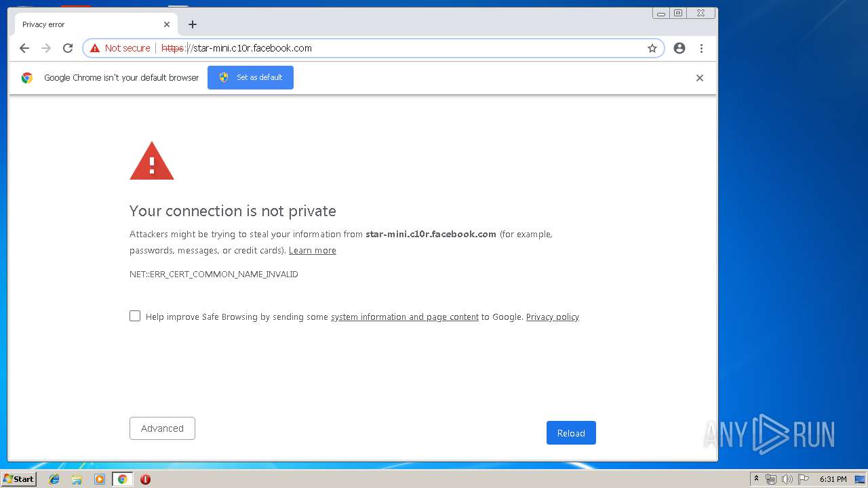868x488 pixels.
Task: Open the Chrome three-dot menu
Action: coord(701,48)
